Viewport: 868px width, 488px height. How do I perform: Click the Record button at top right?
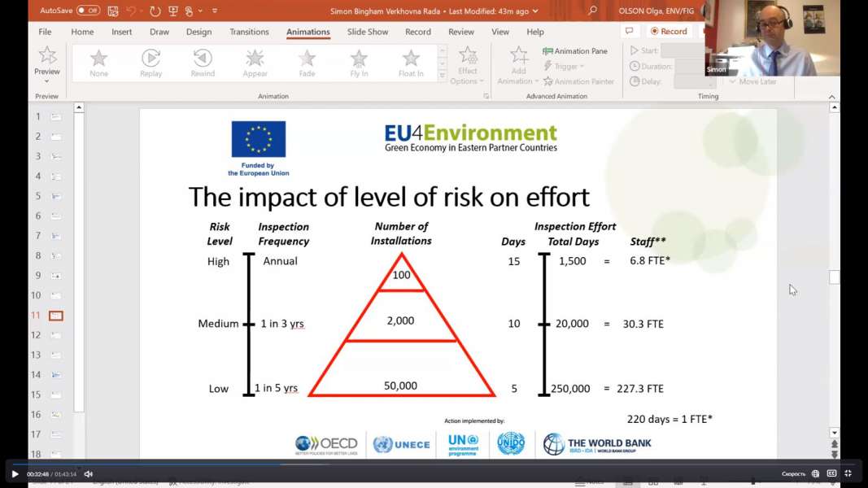point(669,31)
